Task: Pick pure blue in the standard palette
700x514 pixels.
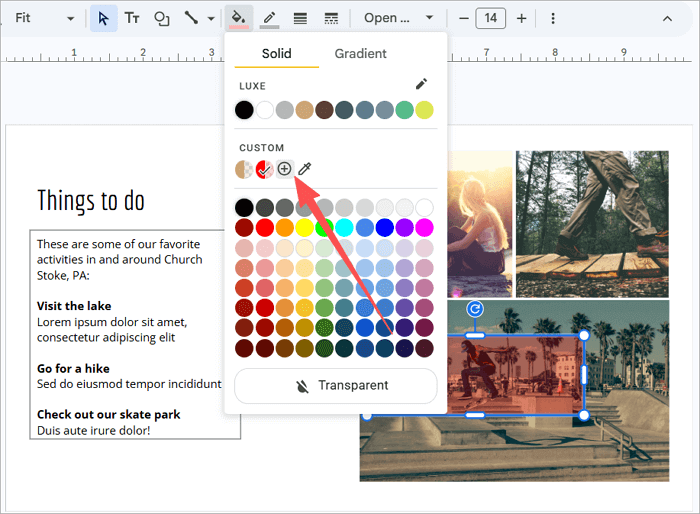Action: (384, 228)
